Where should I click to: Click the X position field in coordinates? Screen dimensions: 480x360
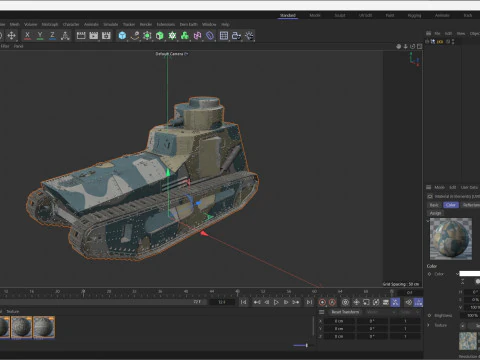click(x=339, y=321)
